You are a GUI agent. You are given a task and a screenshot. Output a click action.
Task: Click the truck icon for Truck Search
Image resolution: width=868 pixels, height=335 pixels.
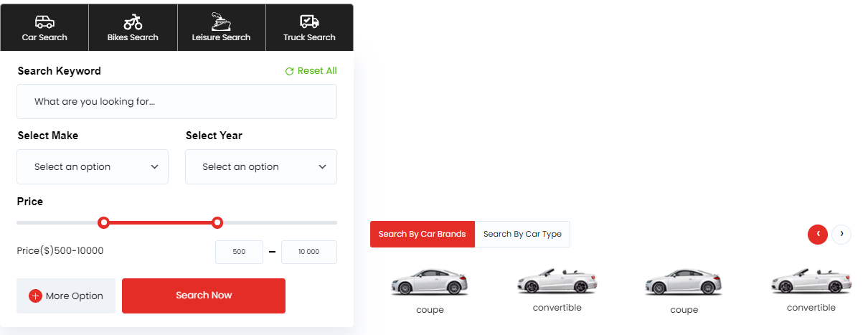click(x=309, y=22)
